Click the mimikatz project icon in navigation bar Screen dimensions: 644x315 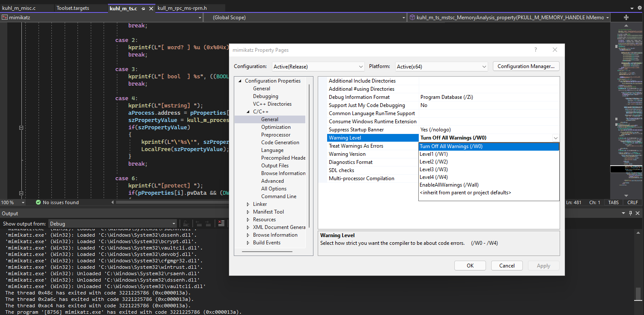click(x=5, y=18)
